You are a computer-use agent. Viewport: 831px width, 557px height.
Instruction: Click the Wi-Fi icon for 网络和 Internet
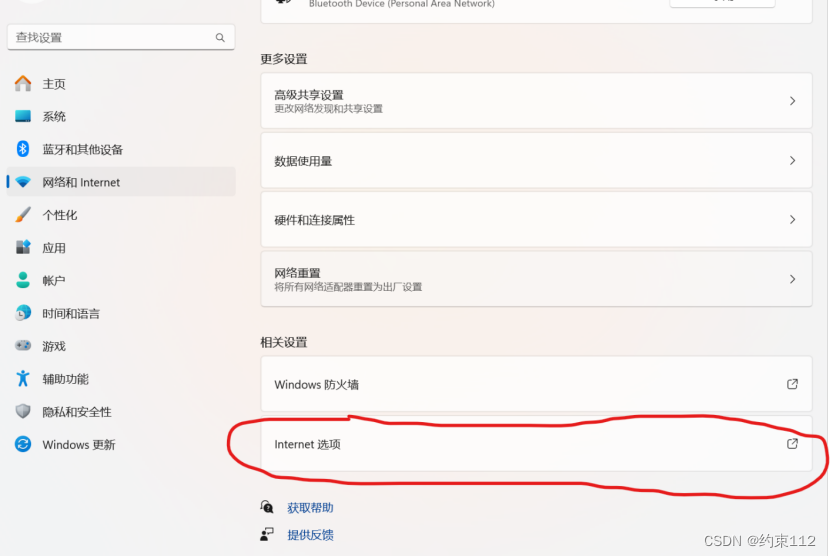(23, 182)
